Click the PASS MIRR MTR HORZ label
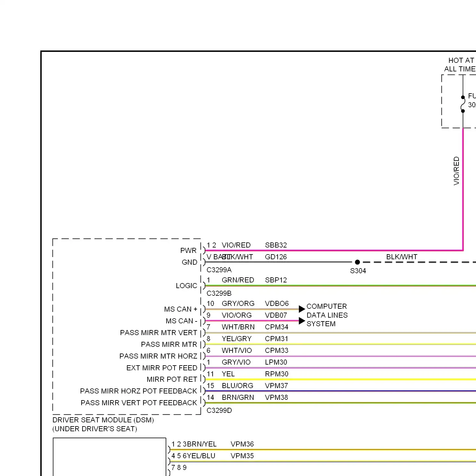This screenshot has width=476, height=476. 158,356
